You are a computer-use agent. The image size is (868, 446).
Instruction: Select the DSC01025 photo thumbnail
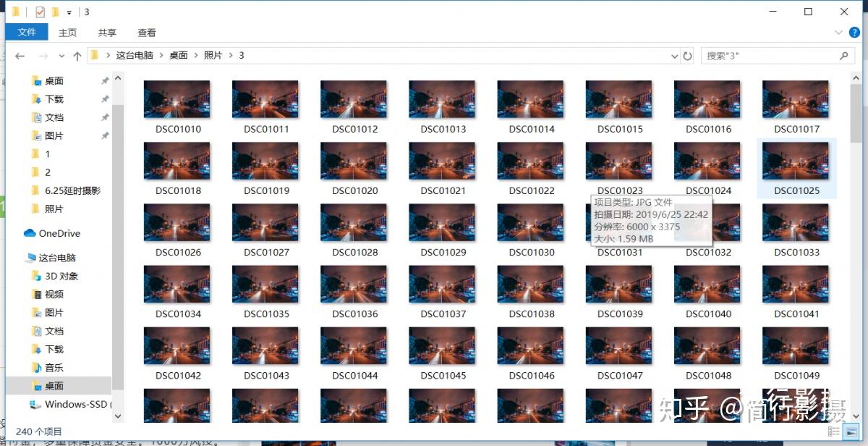click(796, 168)
